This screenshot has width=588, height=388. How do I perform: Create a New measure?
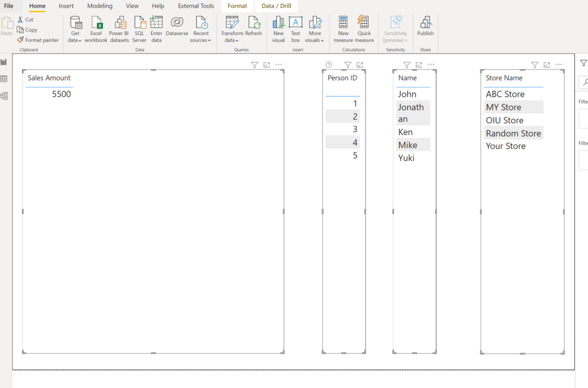[343, 27]
